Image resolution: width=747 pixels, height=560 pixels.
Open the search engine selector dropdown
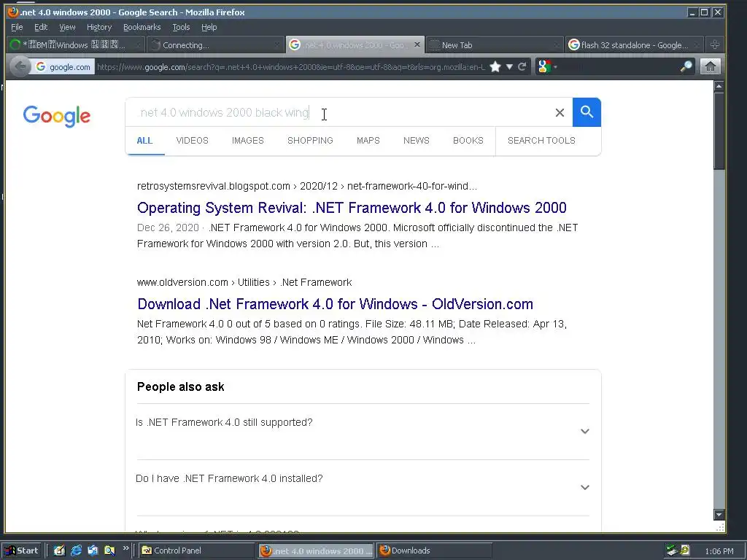tap(547, 66)
